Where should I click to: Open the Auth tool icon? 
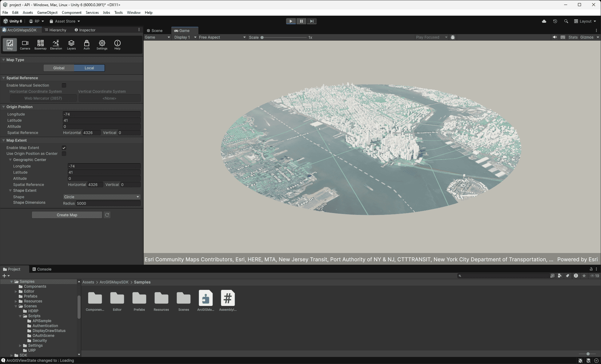pyautogui.click(x=86, y=45)
